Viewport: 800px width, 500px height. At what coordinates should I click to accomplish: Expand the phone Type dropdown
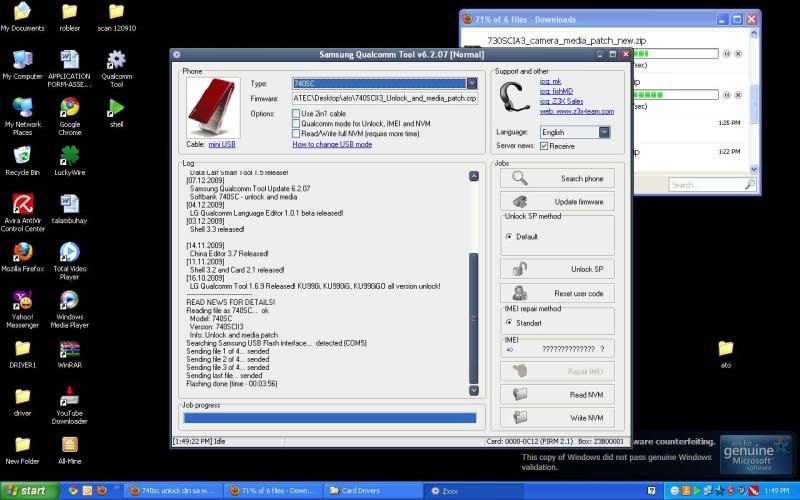(472, 83)
